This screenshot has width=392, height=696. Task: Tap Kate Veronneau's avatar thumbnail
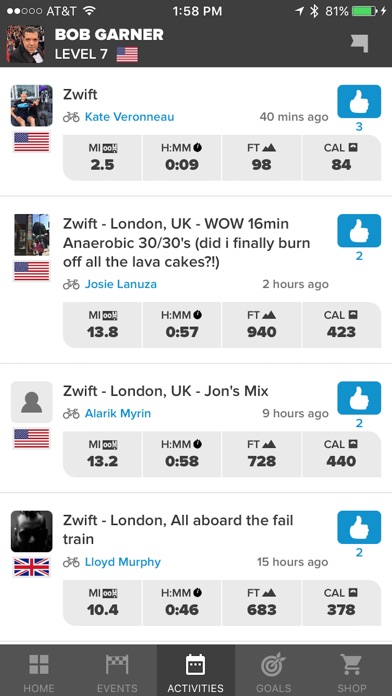(32, 106)
